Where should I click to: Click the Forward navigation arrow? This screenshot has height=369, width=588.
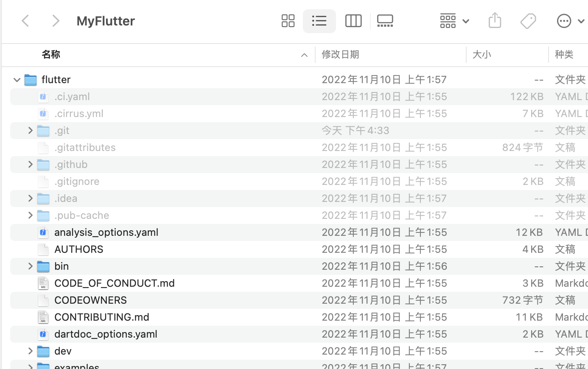(56, 21)
